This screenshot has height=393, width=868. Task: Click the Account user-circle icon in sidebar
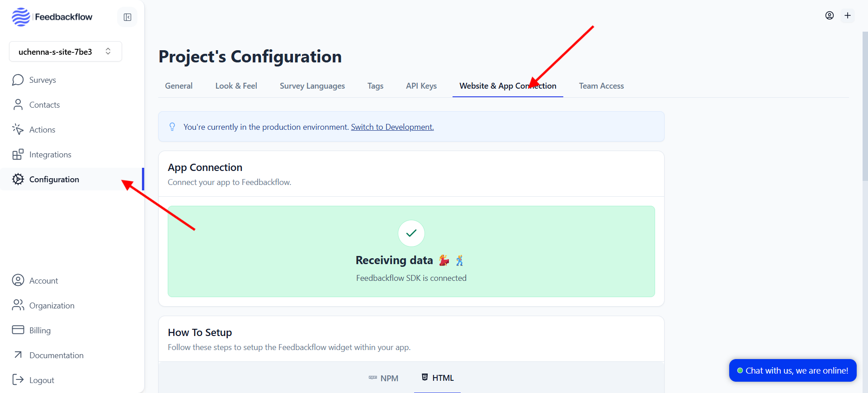coord(18,280)
